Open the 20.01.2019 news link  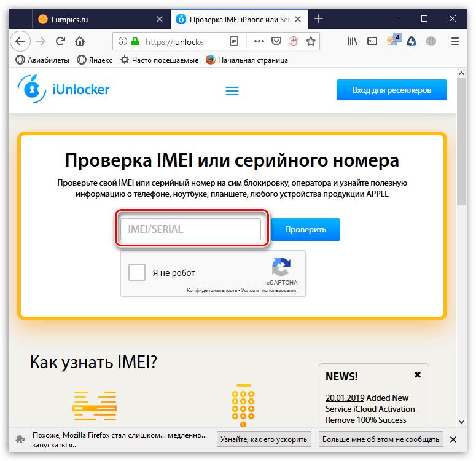(345, 398)
